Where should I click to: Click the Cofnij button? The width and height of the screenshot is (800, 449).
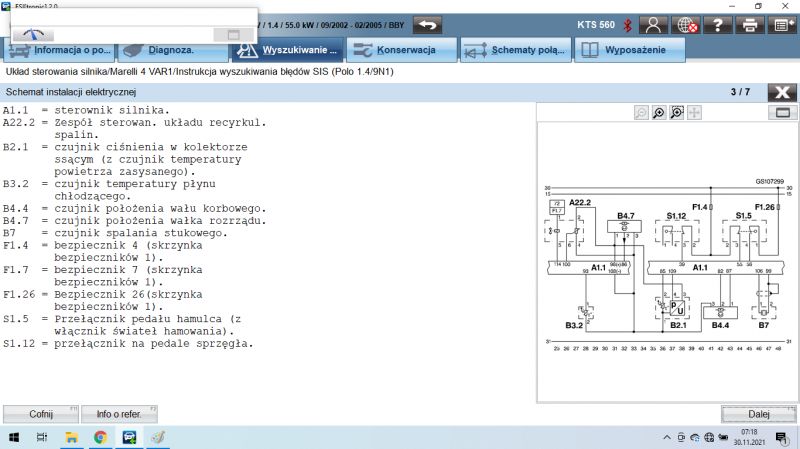[41, 414]
